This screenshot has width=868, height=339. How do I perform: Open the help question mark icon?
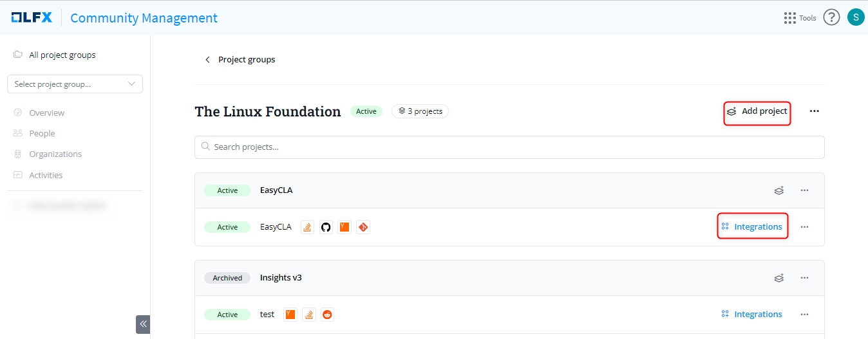tap(832, 17)
